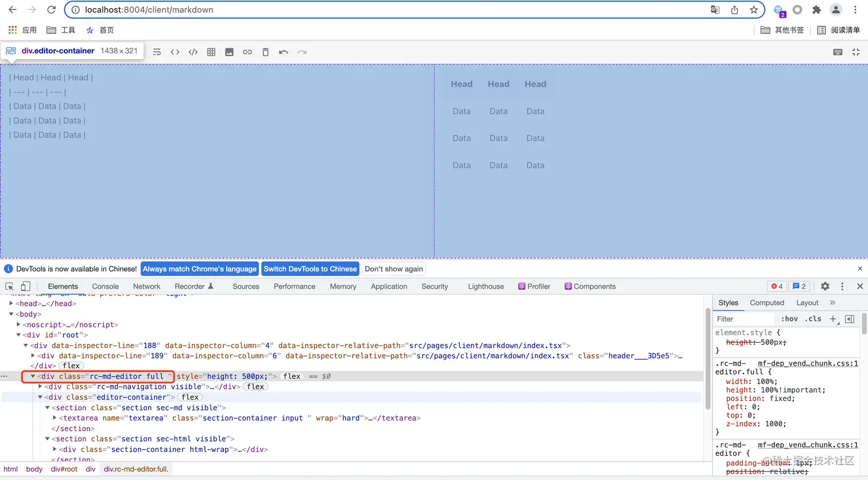The image size is (868, 480).
Task: Open DevTools customize three-dot menu
Action: coord(842,287)
